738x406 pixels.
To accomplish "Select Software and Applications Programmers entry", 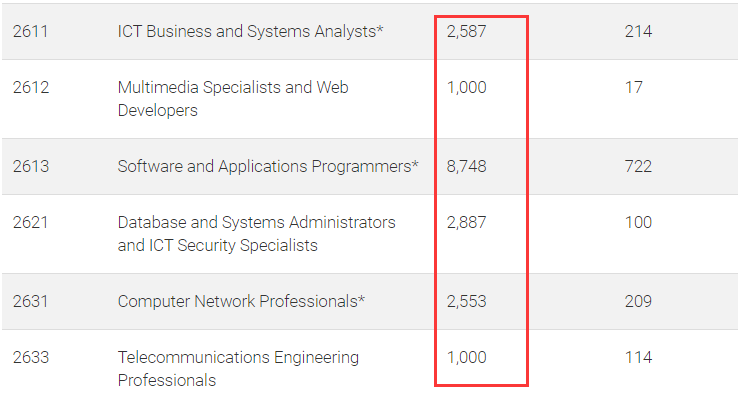I will click(268, 167).
